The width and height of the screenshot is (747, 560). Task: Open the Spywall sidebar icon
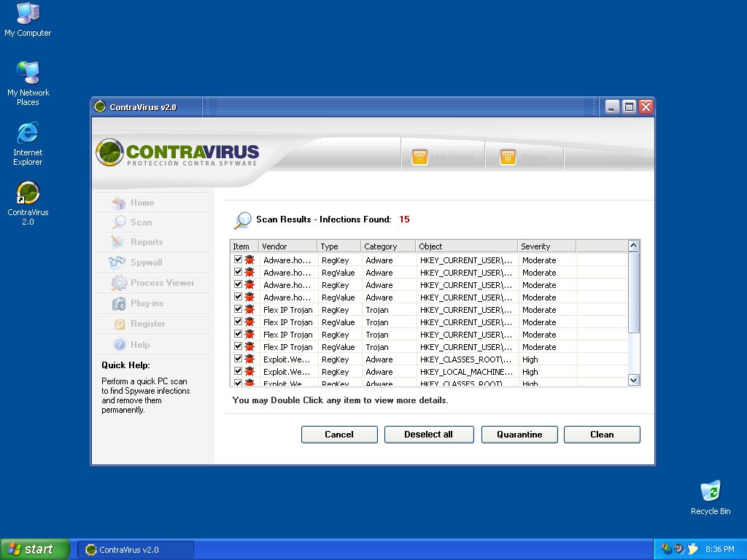click(x=117, y=262)
